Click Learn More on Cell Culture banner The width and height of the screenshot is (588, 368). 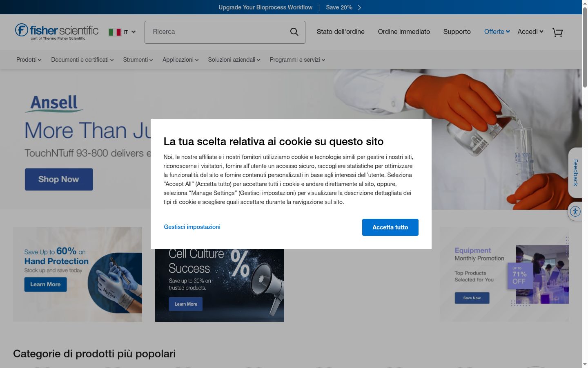coord(186,304)
